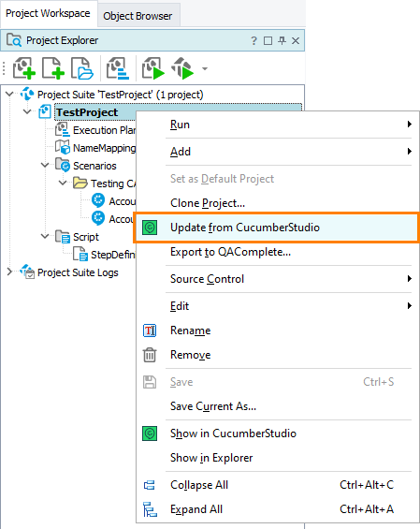This screenshot has width=420, height=529.
Task: Open the Edit submenu
Action: point(278,306)
